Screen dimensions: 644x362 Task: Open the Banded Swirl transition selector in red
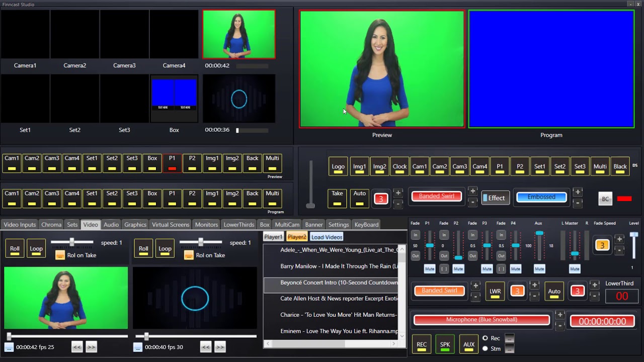[437, 197]
